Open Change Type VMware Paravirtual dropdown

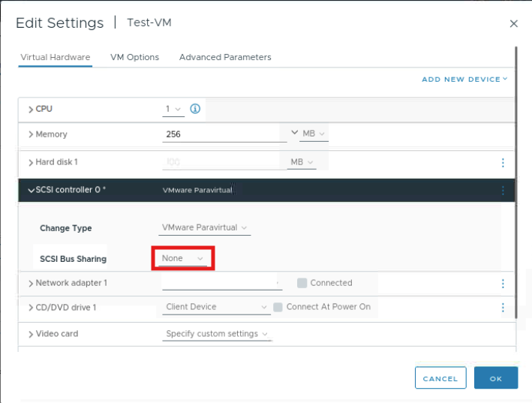tap(206, 227)
